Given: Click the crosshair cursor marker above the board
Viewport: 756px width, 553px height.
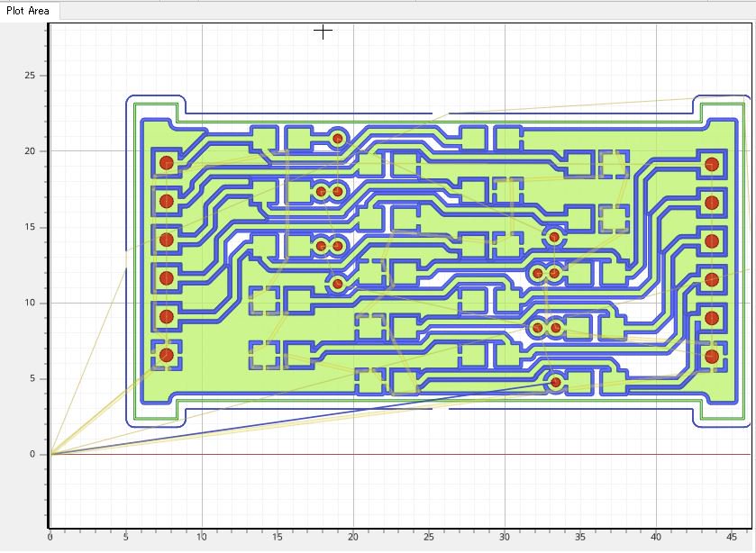Looking at the screenshot, I should [322, 31].
